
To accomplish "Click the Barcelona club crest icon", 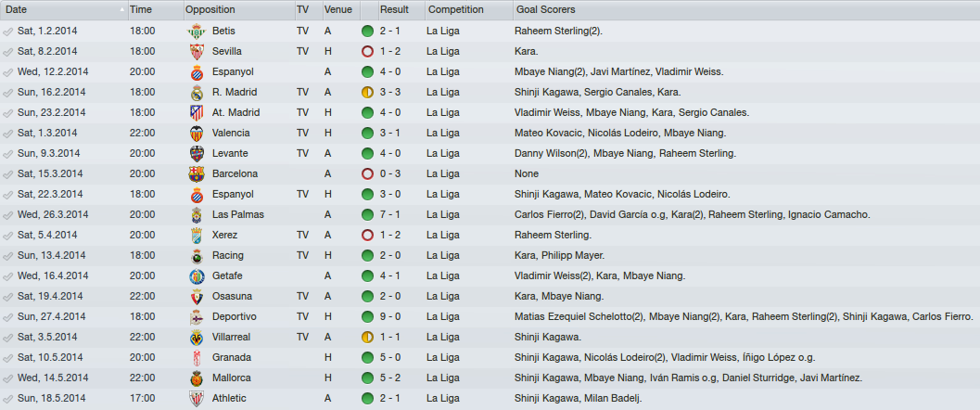I will tap(197, 173).
